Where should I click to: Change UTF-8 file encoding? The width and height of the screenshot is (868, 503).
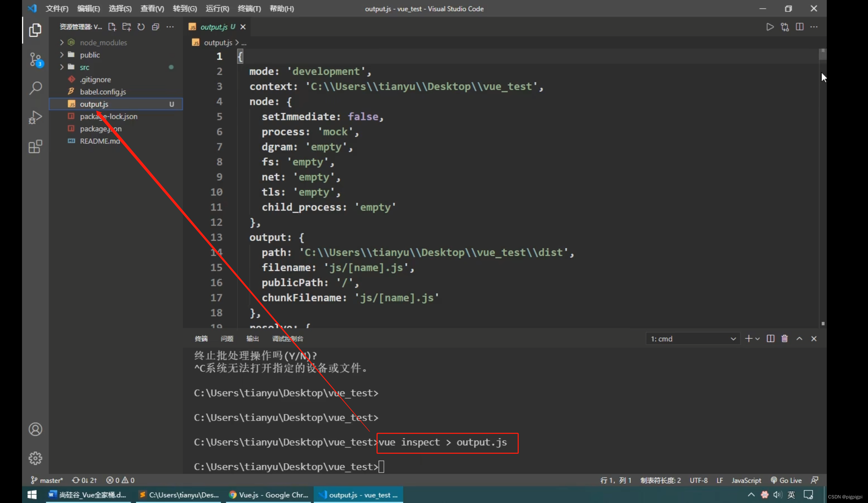pos(699,480)
